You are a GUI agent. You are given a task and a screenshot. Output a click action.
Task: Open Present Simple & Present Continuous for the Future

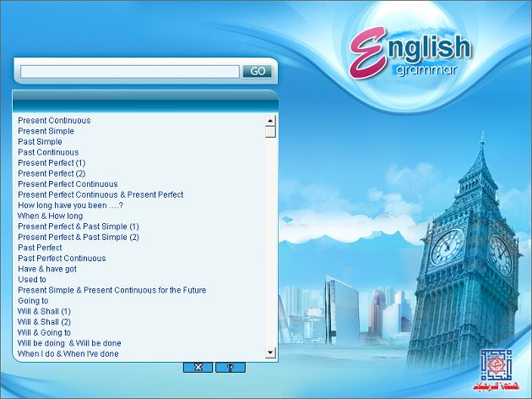click(112, 290)
